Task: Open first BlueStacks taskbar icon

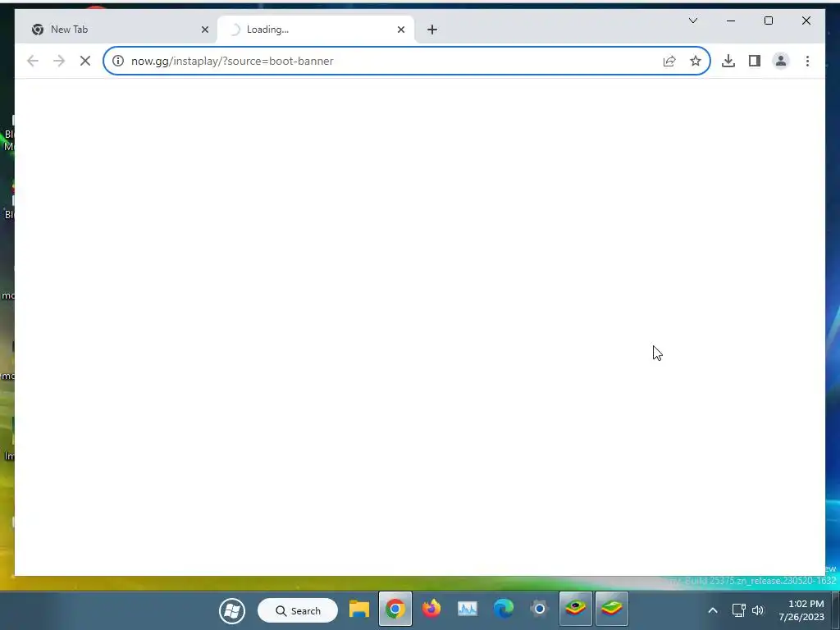Action: pyautogui.click(x=575, y=609)
